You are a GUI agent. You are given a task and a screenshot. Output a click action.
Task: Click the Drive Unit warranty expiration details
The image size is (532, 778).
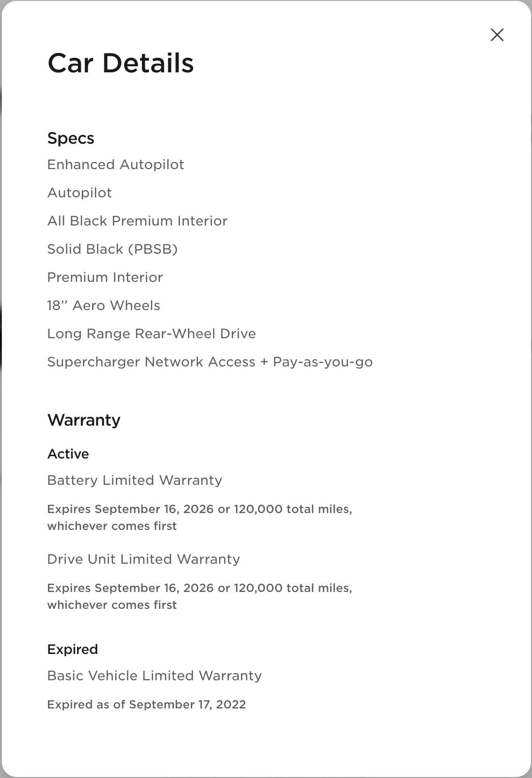(199, 596)
